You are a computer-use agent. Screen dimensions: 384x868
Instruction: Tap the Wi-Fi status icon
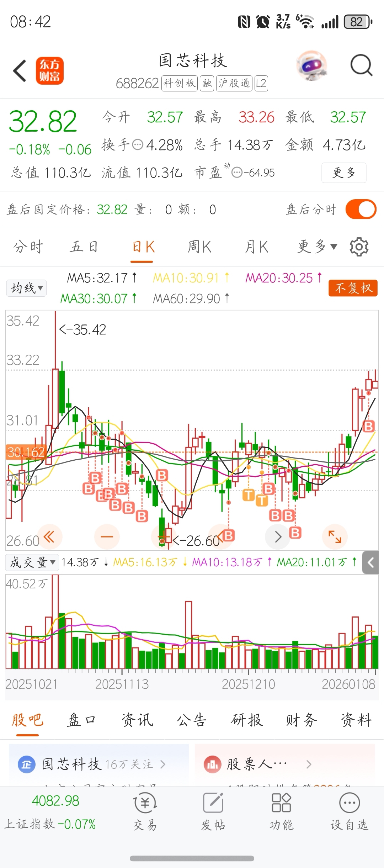click(x=306, y=22)
